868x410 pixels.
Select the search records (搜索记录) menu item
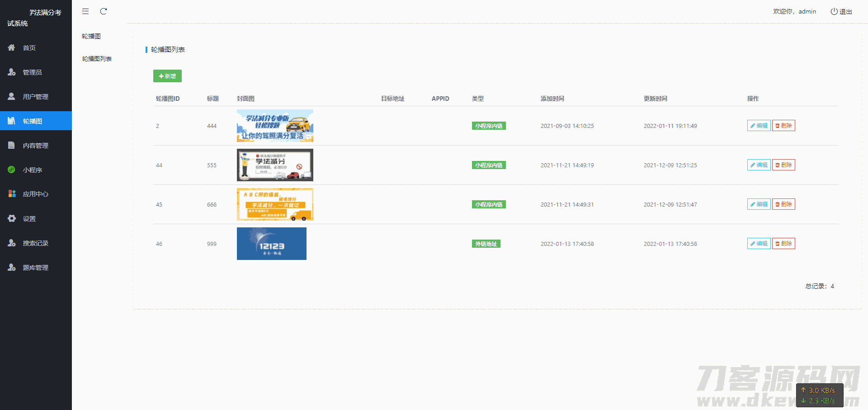click(35, 243)
